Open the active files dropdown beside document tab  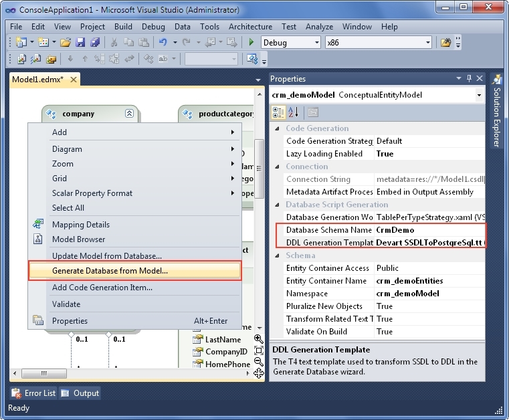pos(258,80)
